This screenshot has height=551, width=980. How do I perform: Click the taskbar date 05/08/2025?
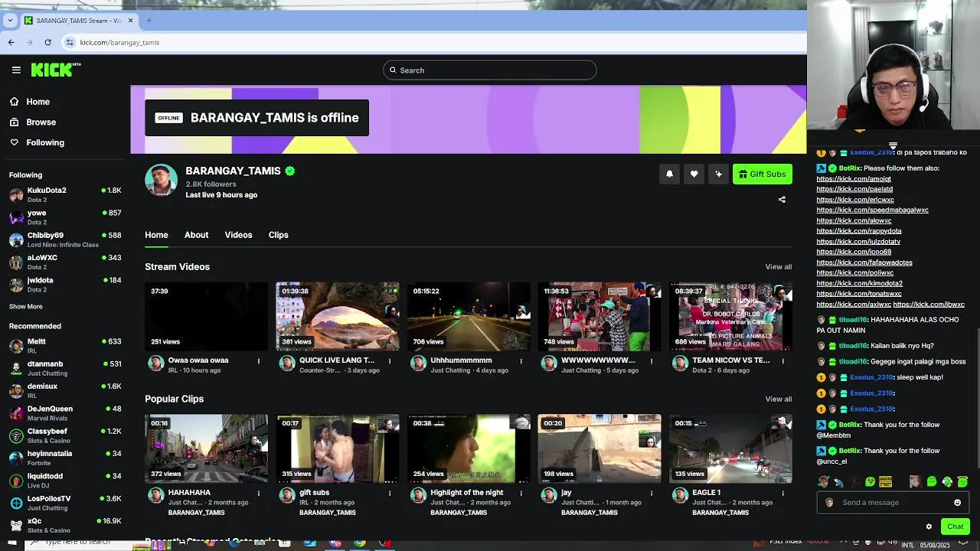click(935, 545)
